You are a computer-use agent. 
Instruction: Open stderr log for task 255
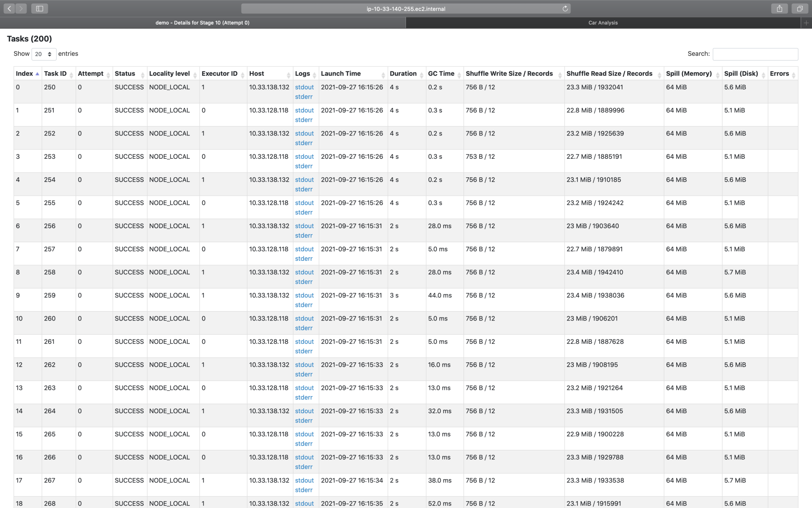pos(304,213)
